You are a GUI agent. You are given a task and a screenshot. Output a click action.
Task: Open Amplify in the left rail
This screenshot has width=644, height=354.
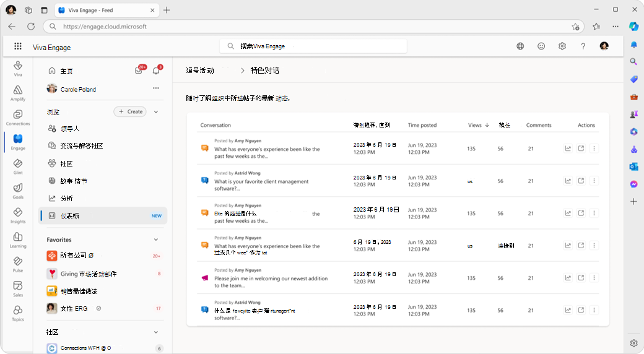pyautogui.click(x=18, y=93)
